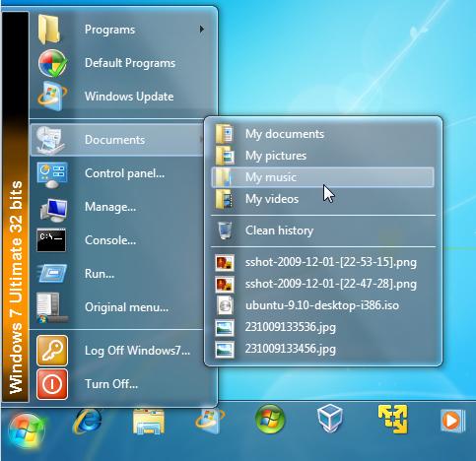Click the Original menu icon
The width and height of the screenshot is (476, 461).
point(51,307)
